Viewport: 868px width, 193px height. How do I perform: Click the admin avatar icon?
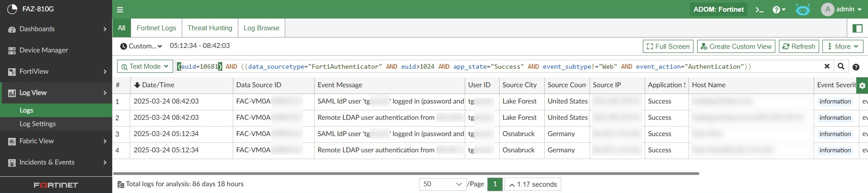(x=827, y=9)
